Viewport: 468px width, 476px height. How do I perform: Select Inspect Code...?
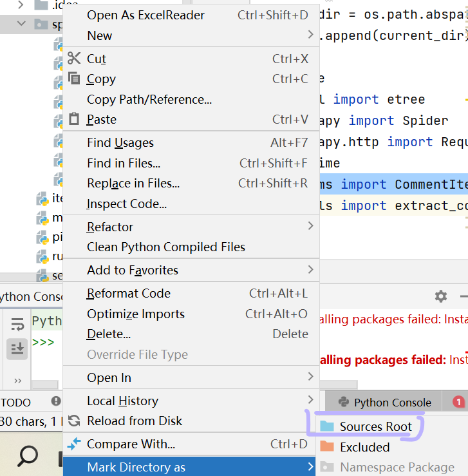(x=191, y=204)
